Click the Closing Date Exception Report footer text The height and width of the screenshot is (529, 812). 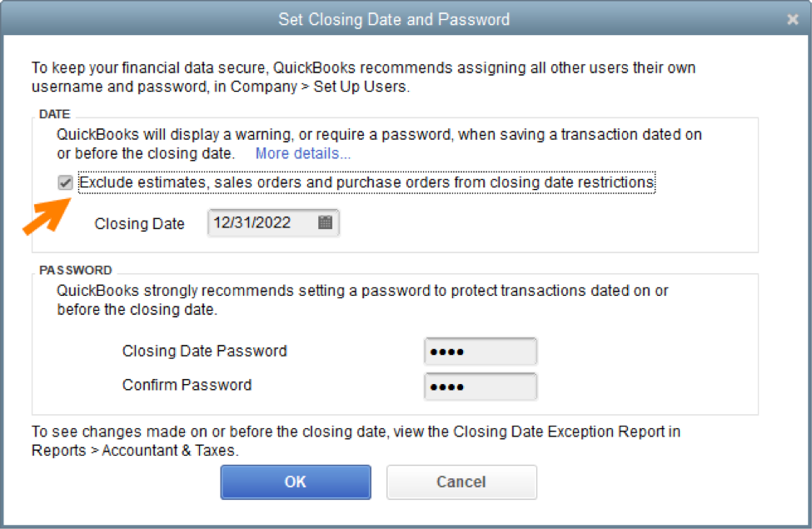[x=356, y=441]
